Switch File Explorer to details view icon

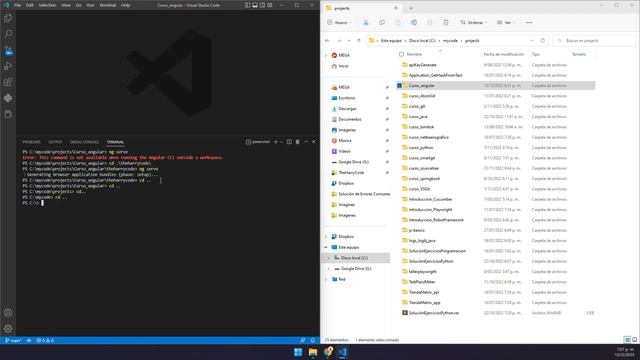pyautogui.click(x=627, y=340)
